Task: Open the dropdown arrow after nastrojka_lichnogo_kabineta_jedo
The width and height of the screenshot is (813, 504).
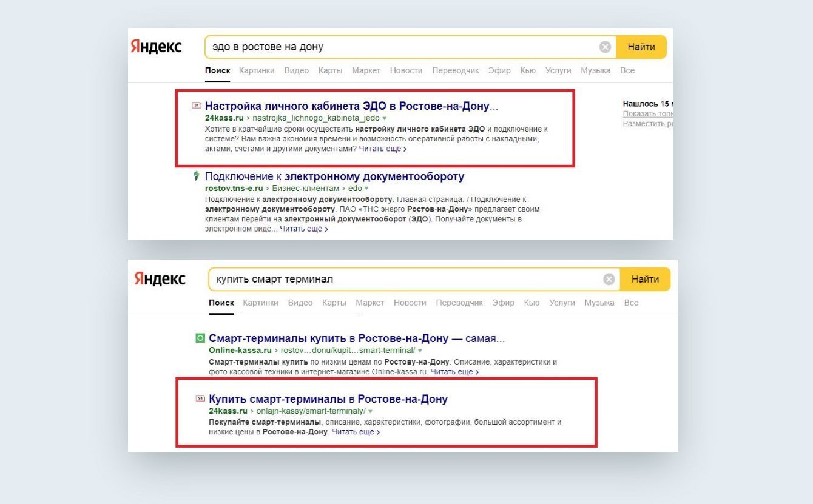Action: click(385, 118)
